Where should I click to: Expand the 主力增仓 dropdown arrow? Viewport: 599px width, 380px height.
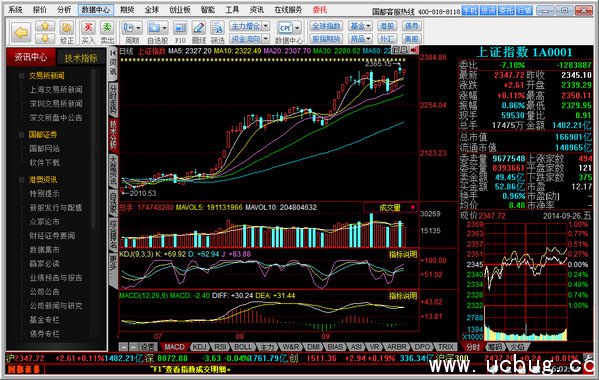pyautogui.click(x=266, y=26)
